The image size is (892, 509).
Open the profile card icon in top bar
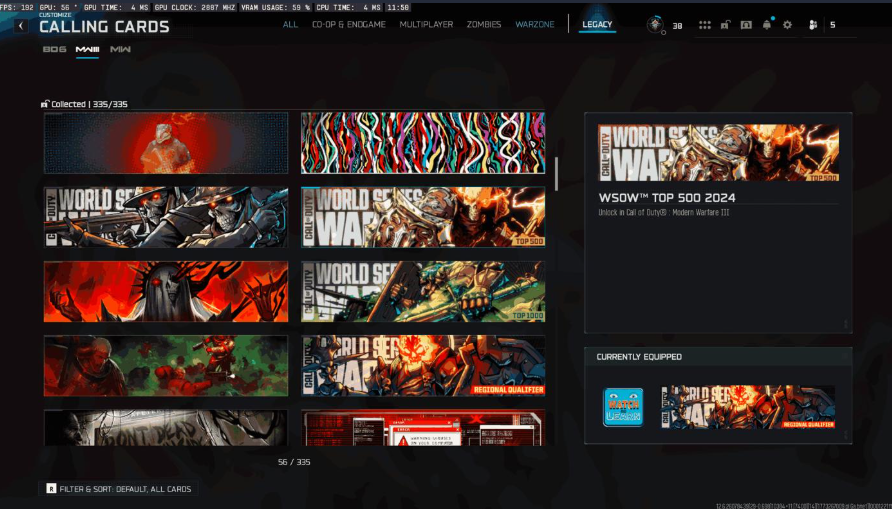point(746,25)
